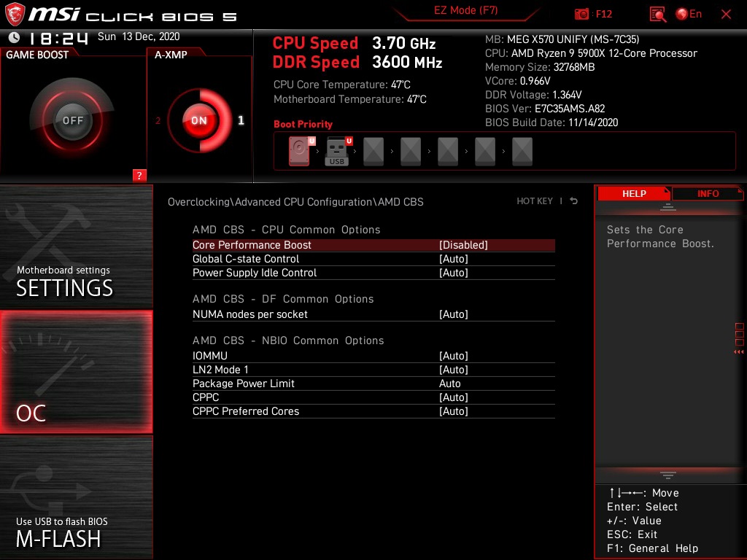The image size is (747, 560).
Task: Open the SETTINGS motherboard settings section
Action: tap(76, 246)
